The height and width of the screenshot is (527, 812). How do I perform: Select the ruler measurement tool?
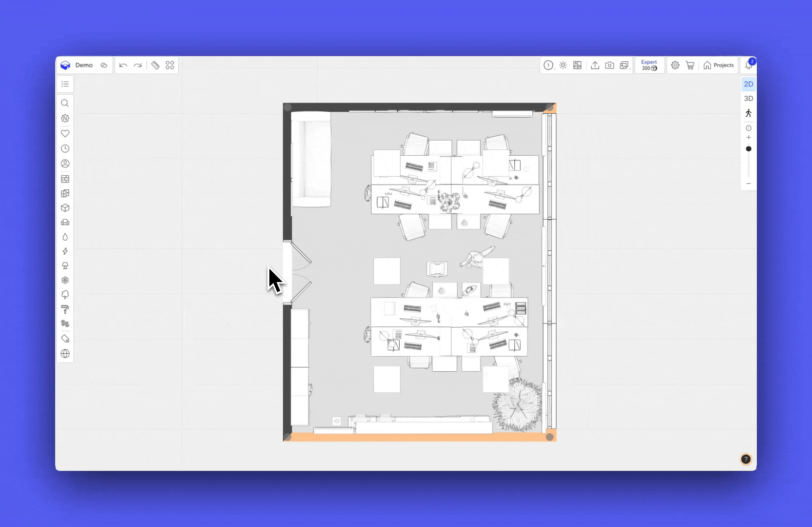pos(155,65)
